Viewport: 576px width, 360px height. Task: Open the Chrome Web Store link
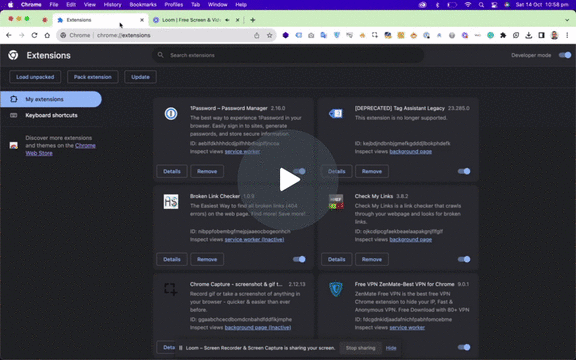(61, 149)
